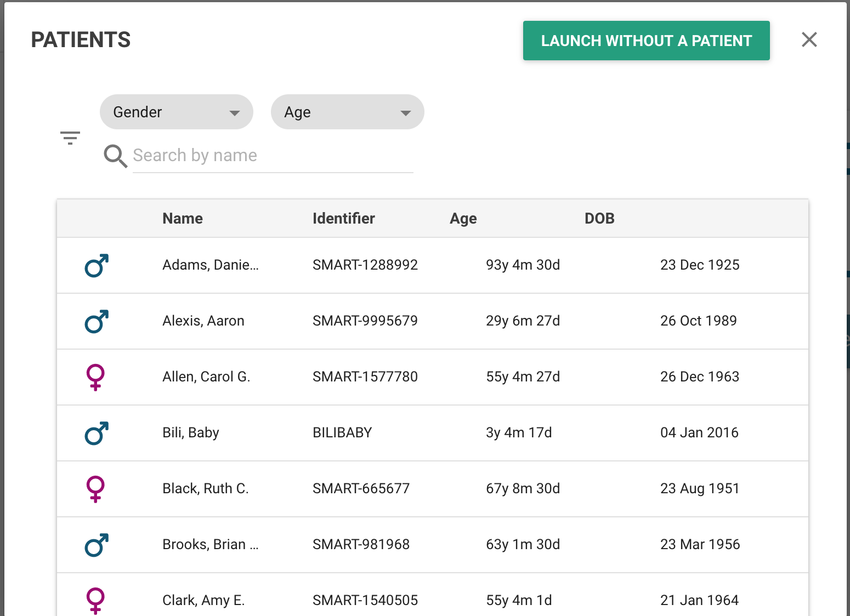
Task: Click identifier SMART-1577780
Action: point(365,377)
